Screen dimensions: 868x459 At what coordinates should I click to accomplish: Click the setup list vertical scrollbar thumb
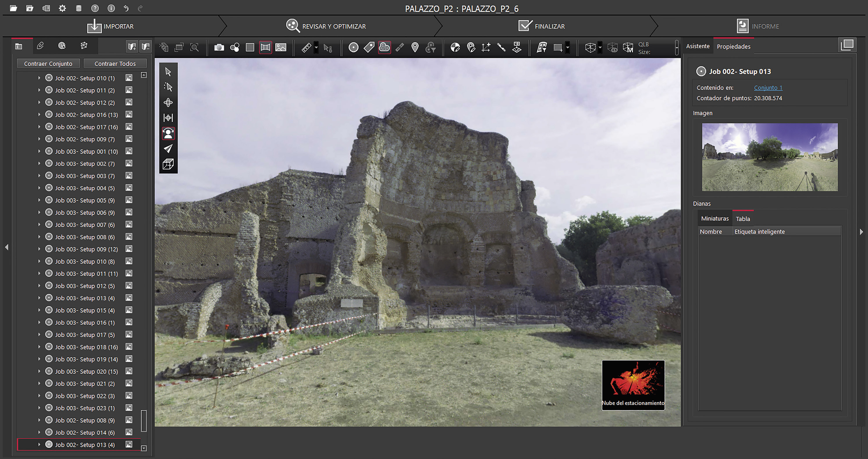[x=143, y=420]
